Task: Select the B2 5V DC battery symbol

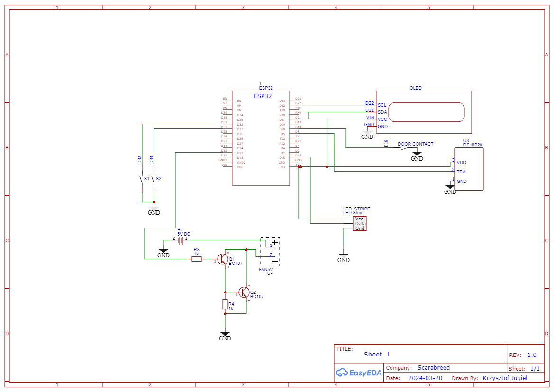Action: tap(181, 240)
